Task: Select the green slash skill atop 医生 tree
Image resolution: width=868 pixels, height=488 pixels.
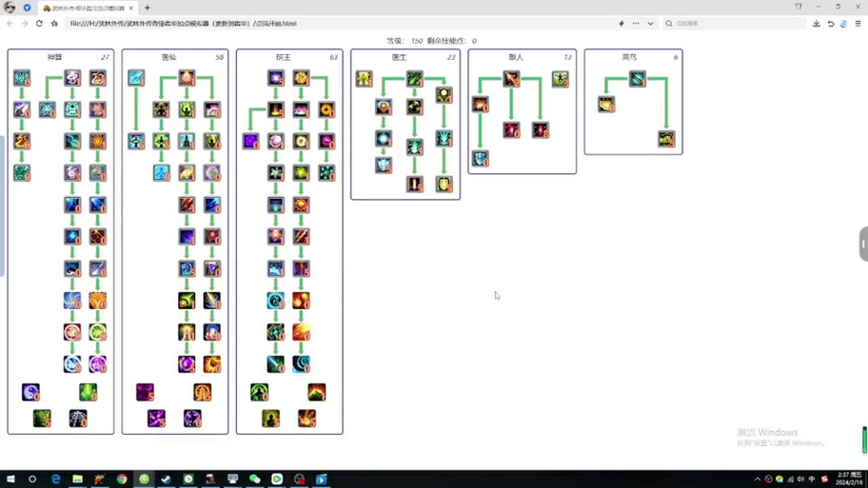Action: pyautogui.click(x=415, y=78)
